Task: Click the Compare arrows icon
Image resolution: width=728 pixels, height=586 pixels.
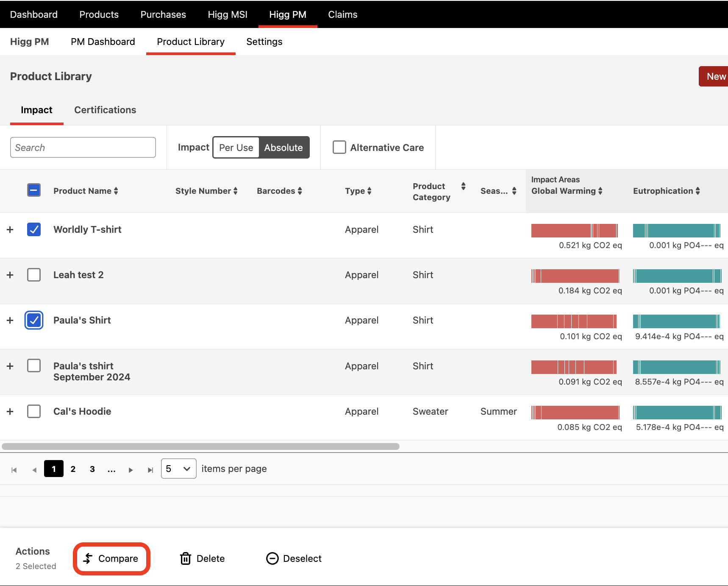Action: [x=88, y=558]
